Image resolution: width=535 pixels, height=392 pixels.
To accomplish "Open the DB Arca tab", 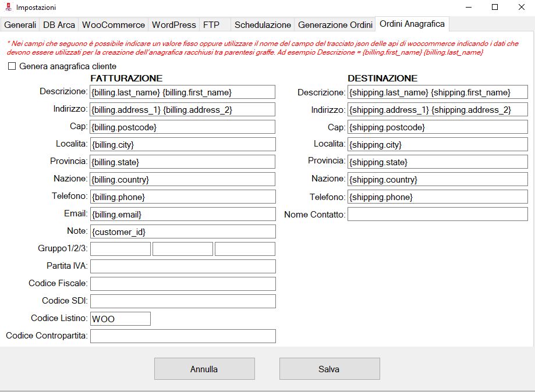I will click(x=59, y=25).
